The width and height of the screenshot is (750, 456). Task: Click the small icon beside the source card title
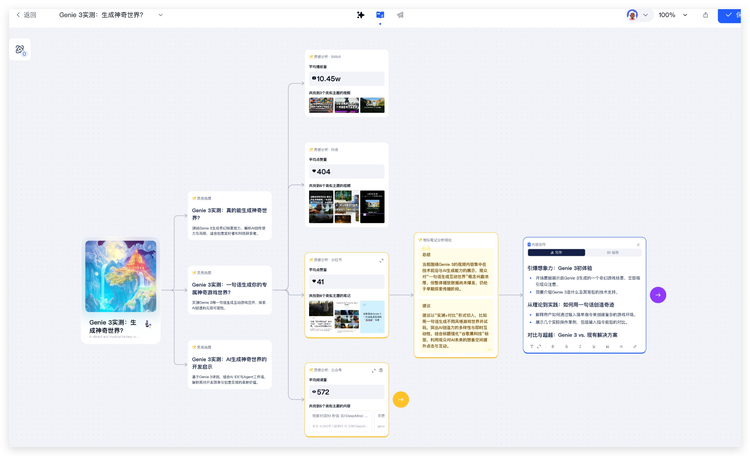148,324
